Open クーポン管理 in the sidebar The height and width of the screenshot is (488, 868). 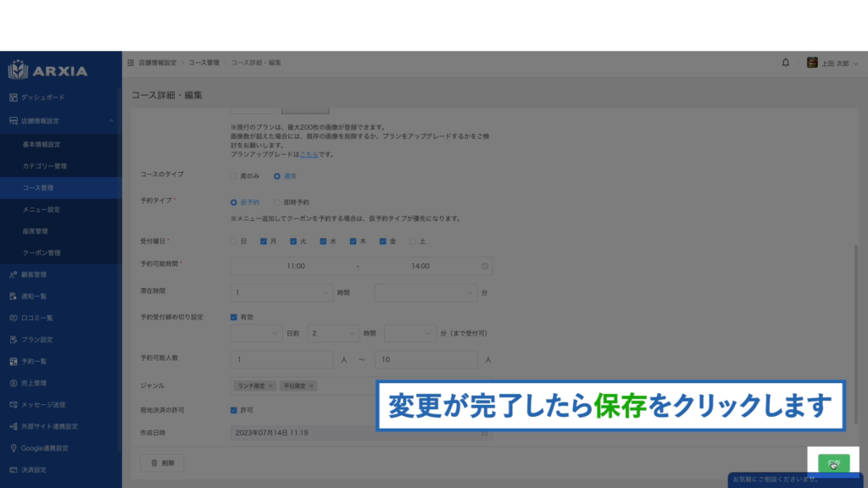tap(41, 253)
